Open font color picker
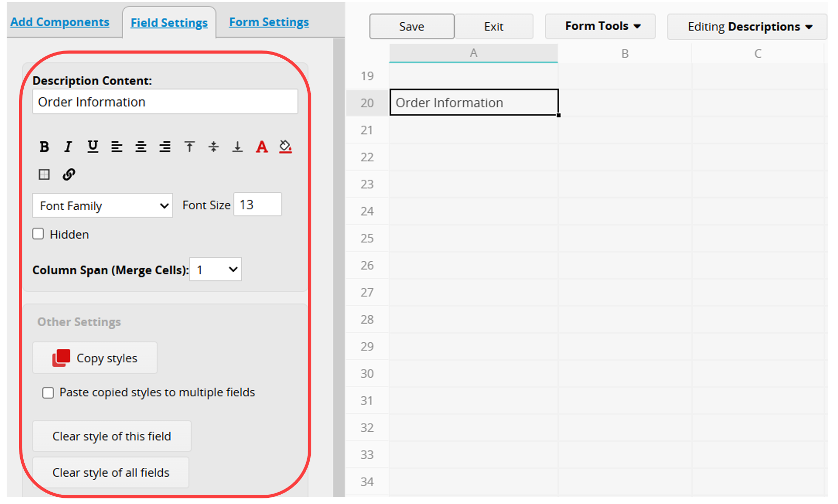838x504 pixels. click(262, 147)
